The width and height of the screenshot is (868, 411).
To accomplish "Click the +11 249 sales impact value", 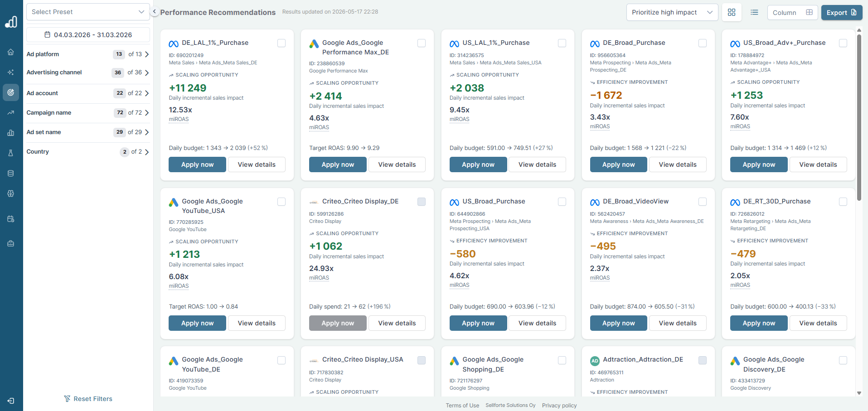I will (x=188, y=88).
